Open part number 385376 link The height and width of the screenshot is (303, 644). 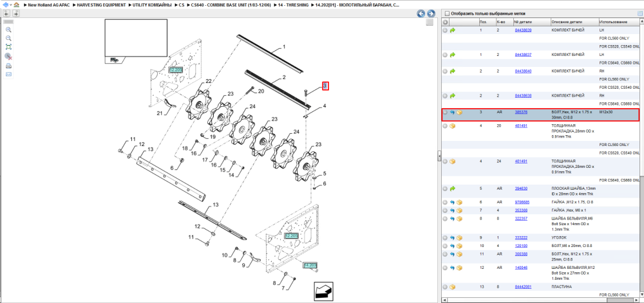(521, 112)
